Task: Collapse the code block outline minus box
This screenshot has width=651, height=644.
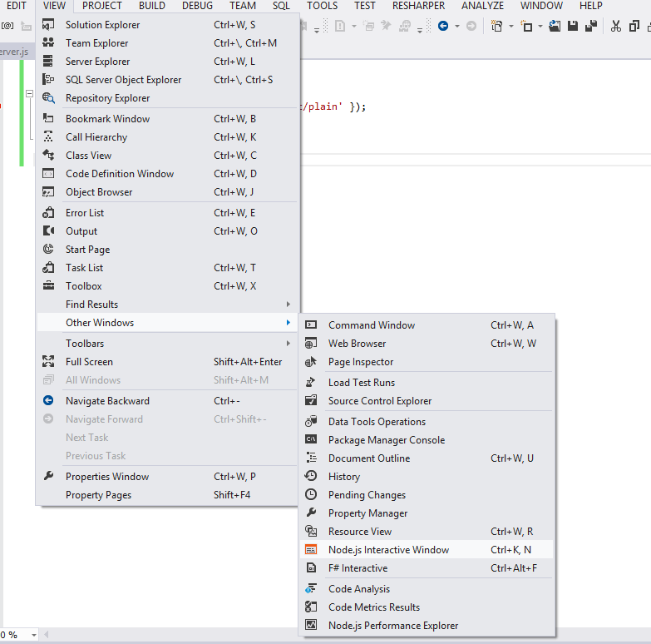Action: tap(29, 94)
